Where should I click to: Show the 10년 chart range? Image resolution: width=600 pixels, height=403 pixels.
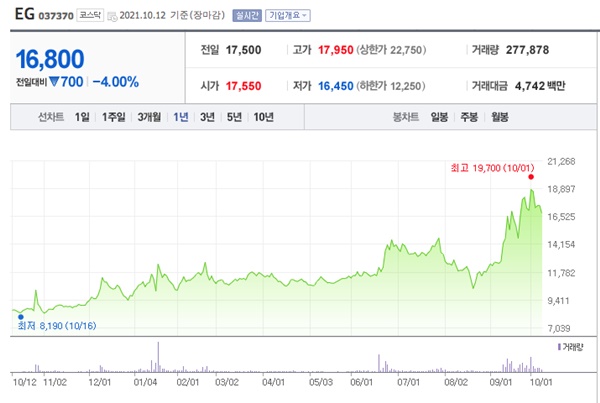(263, 117)
